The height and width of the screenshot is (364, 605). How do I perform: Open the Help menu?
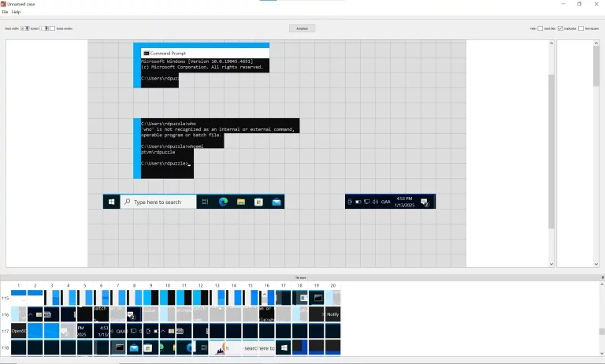[x=16, y=12]
